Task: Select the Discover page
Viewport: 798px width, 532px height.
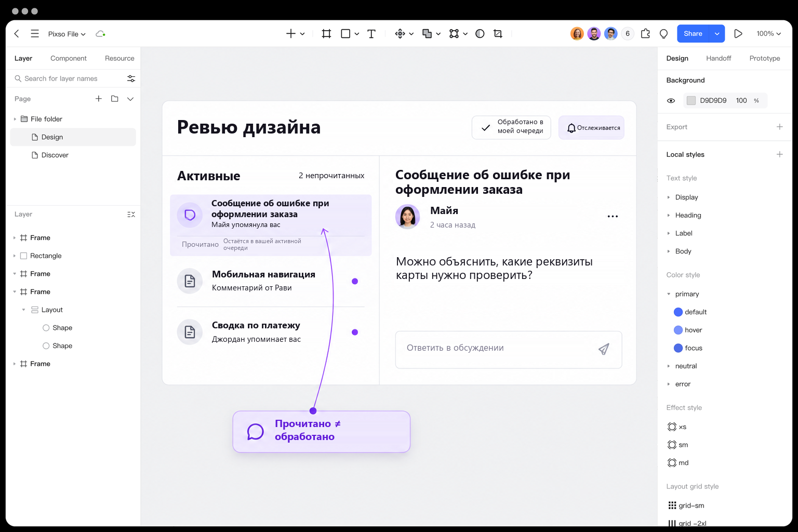Action: click(73, 155)
